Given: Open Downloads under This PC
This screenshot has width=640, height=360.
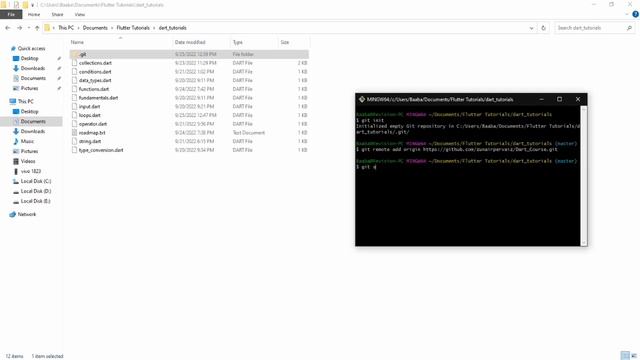Looking at the screenshot, I should tap(33, 131).
